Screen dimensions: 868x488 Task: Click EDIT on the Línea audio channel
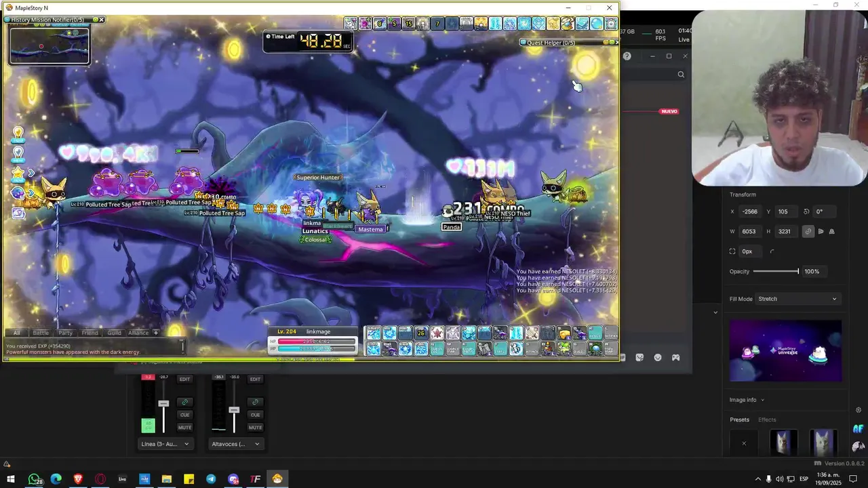(x=184, y=379)
